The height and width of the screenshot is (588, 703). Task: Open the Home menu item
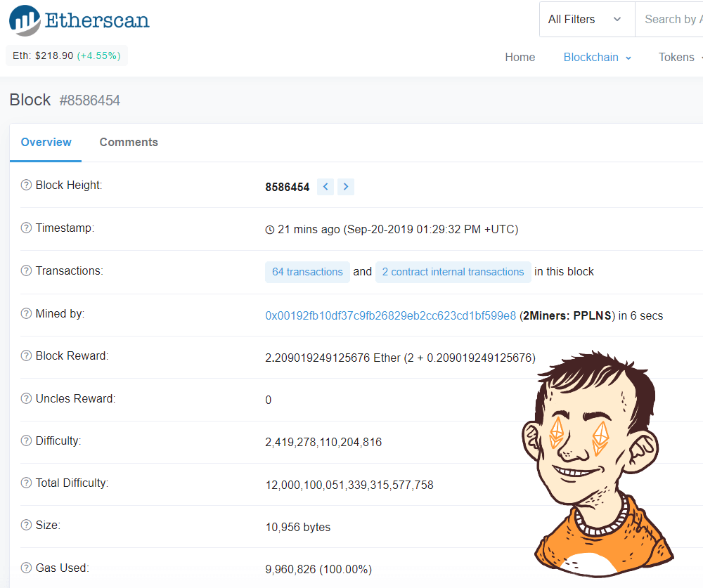[520, 58]
